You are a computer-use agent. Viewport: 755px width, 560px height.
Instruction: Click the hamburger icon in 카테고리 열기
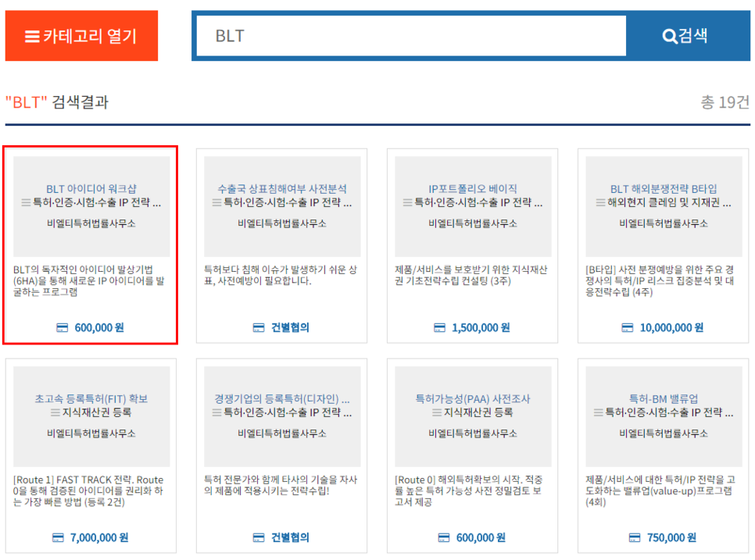[x=32, y=37]
